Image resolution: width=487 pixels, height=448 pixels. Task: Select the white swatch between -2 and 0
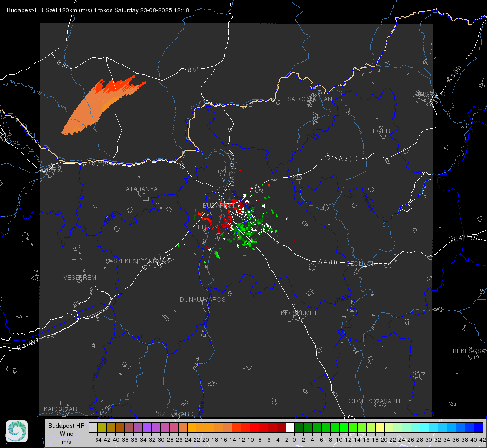coord(290,427)
